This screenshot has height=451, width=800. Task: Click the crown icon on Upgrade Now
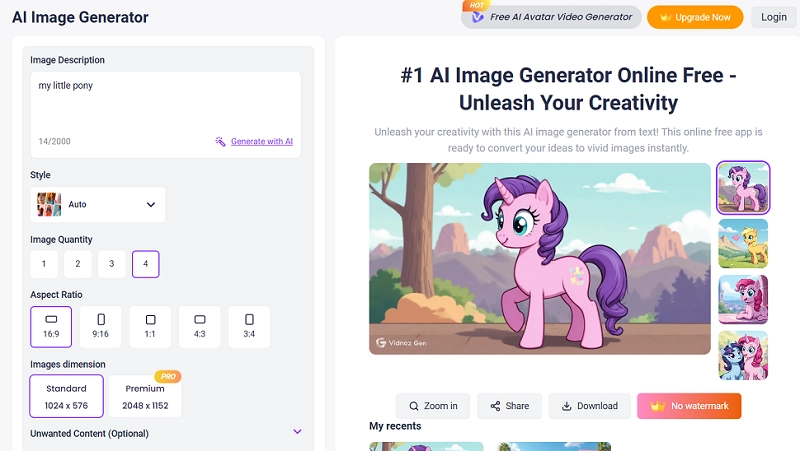coord(665,17)
